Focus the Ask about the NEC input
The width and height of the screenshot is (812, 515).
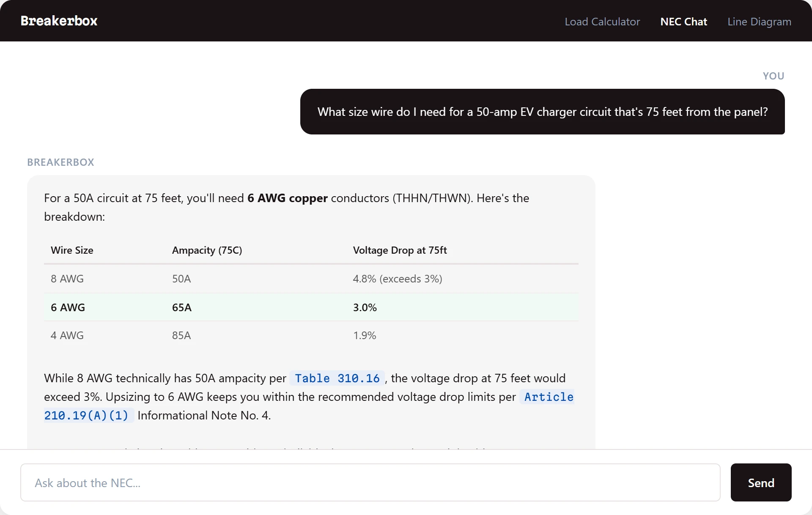tap(370, 482)
